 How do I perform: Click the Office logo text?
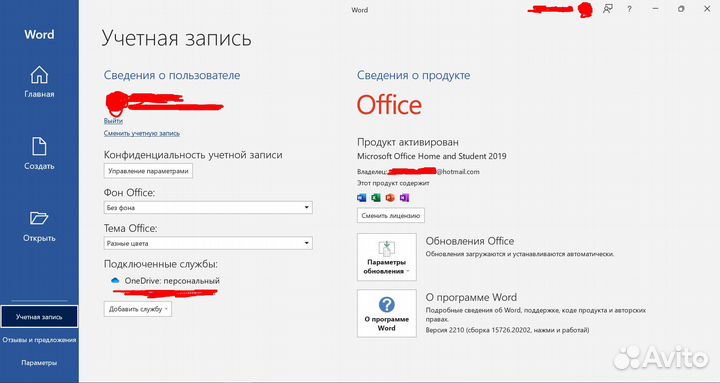click(x=389, y=105)
